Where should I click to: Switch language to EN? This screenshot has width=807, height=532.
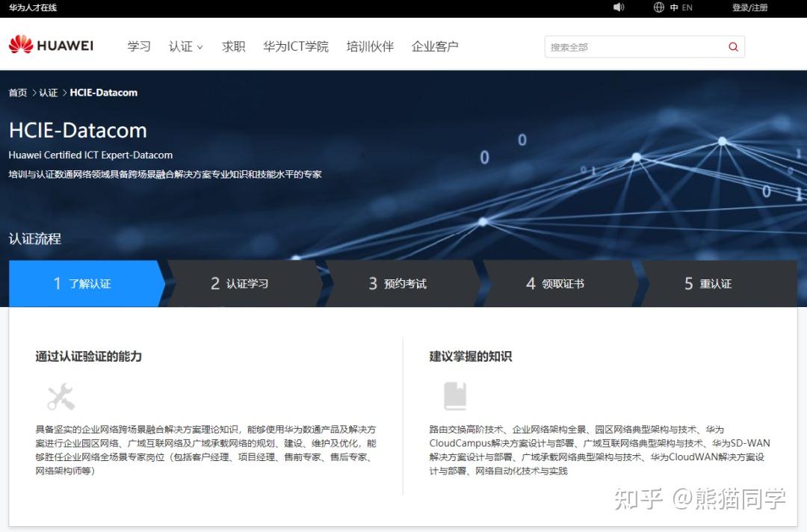(688, 7)
